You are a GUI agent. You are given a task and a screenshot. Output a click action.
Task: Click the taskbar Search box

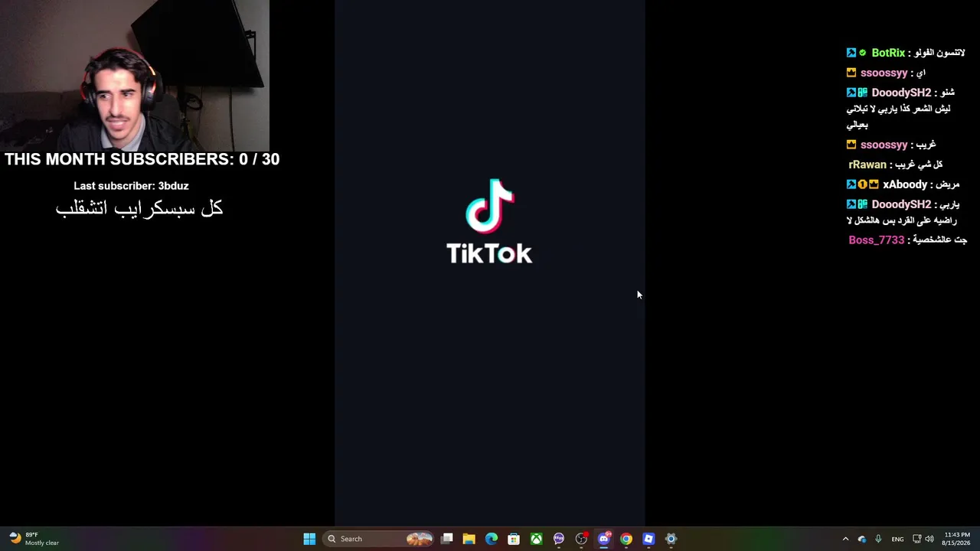point(379,539)
